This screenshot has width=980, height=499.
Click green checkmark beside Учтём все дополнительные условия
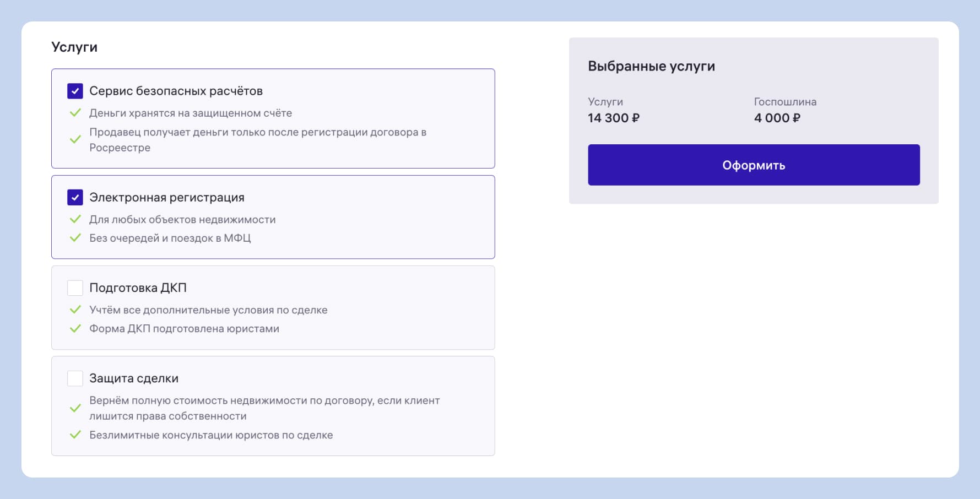[x=75, y=310]
